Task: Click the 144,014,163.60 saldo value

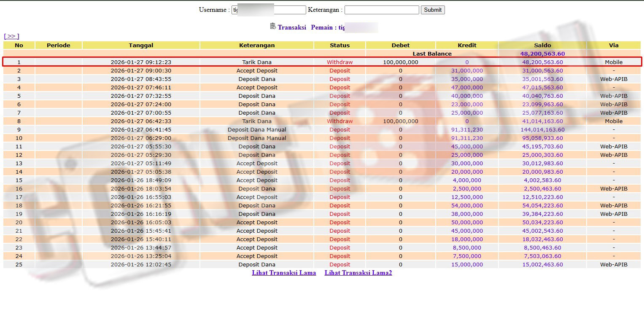Action: coord(542,129)
